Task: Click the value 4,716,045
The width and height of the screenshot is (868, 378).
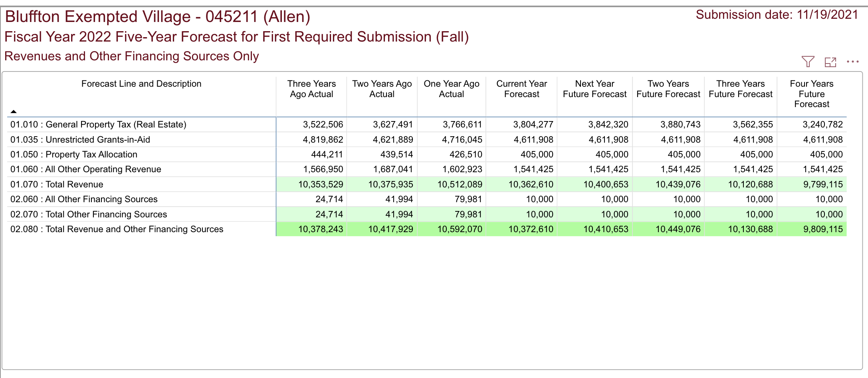Action: (462, 139)
